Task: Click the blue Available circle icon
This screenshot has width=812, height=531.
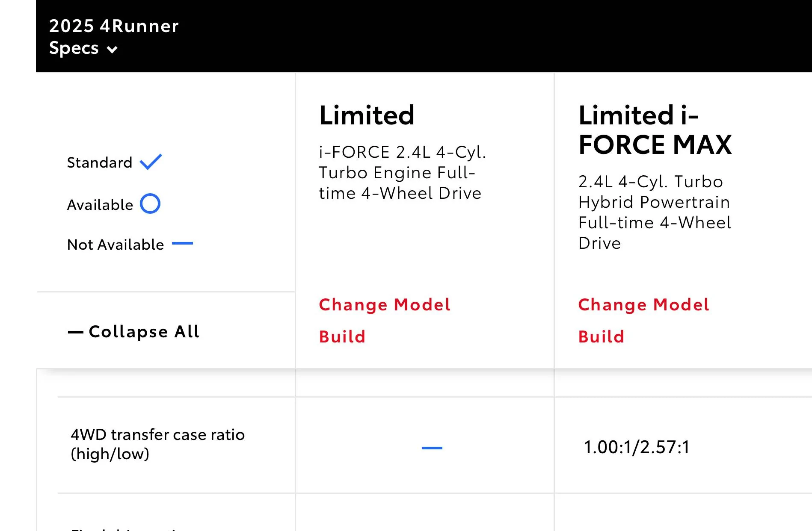Action: 150,204
